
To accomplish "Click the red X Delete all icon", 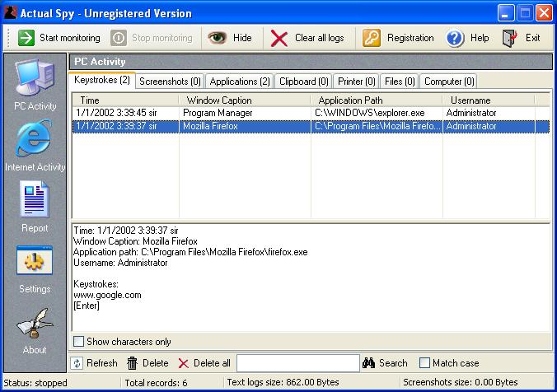I will tap(183, 363).
